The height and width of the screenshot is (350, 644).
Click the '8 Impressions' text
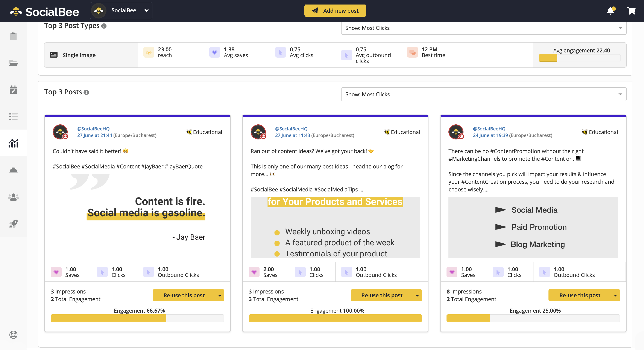tap(464, 292)
